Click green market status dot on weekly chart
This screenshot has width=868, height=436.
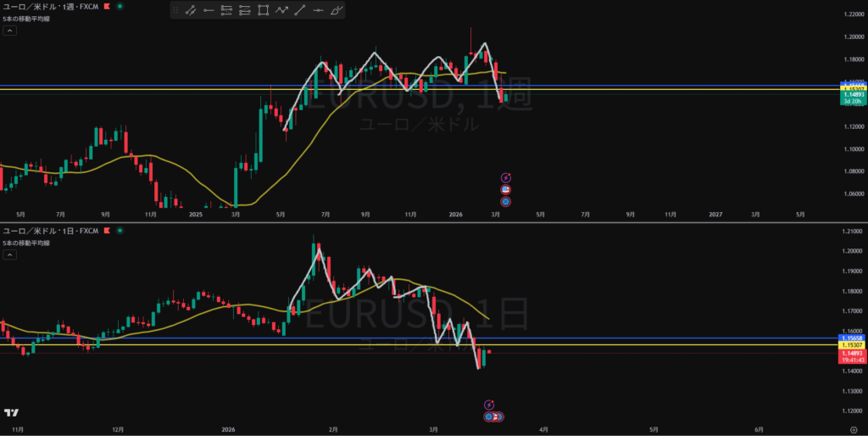tap(119, 6)
